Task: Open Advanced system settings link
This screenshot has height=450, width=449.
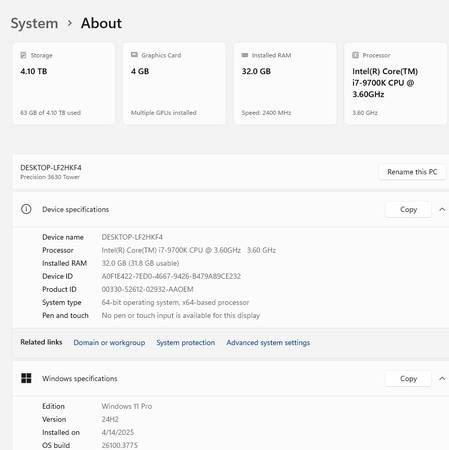Action: (x=268, y=343)
